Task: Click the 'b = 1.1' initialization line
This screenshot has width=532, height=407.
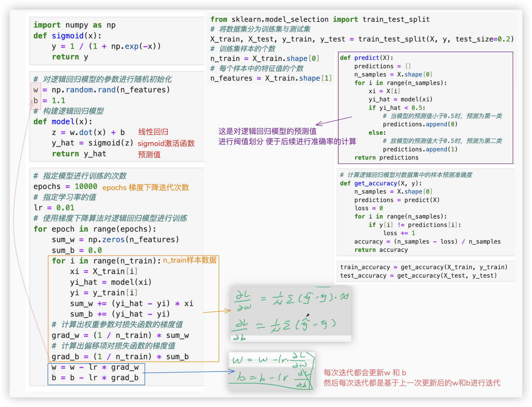Action: pyautogui.click(x=49, y=101)
